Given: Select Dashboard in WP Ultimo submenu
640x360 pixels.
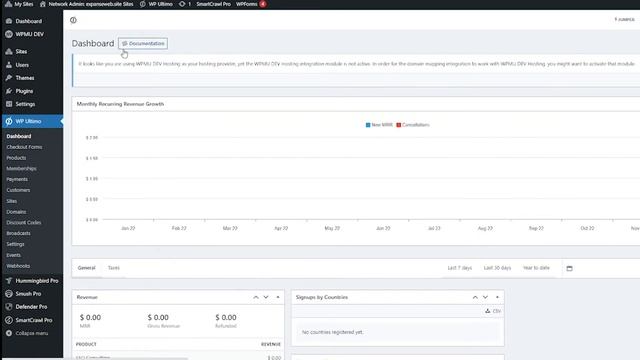Looking at the screenshot, I should [x=19, y=136].
